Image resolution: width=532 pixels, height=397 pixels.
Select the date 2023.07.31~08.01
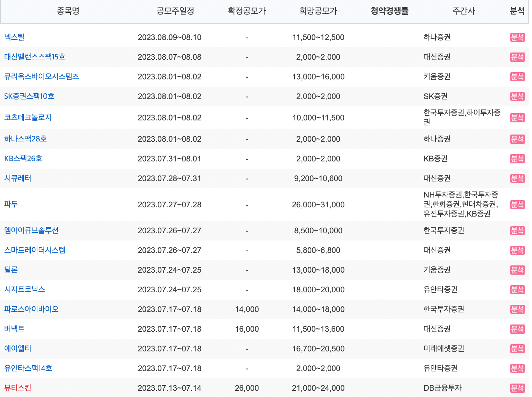[x=170, y=159]
